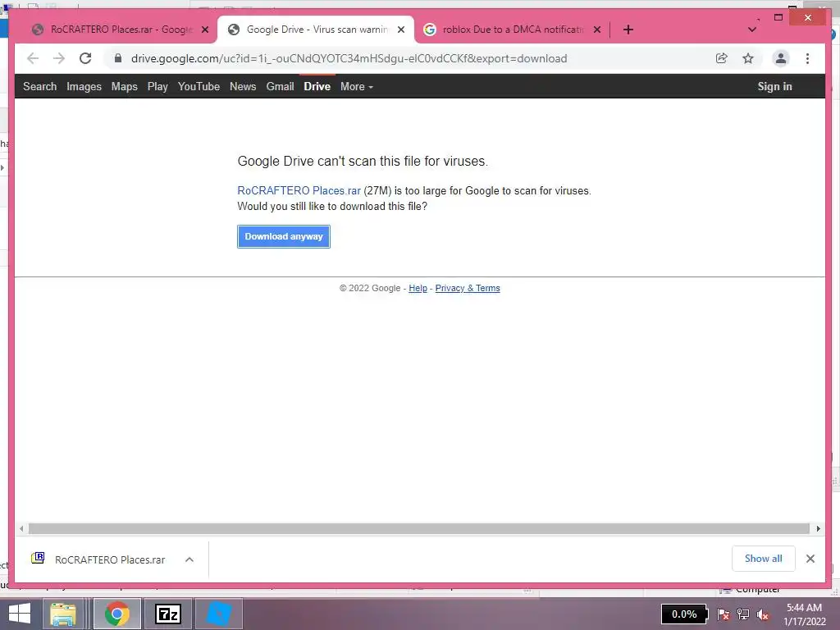Close the RoCRAFTERO Places.rar tab

pos(204,30)
